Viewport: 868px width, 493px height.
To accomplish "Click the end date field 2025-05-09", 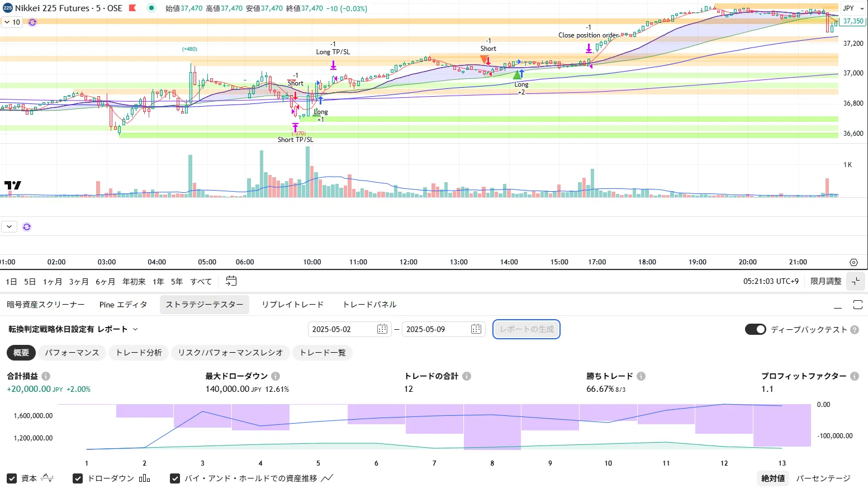I will (443, 329).
